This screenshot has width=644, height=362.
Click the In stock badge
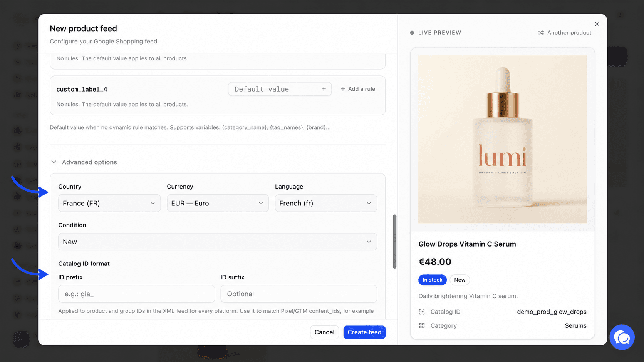[x=433, y=280]
